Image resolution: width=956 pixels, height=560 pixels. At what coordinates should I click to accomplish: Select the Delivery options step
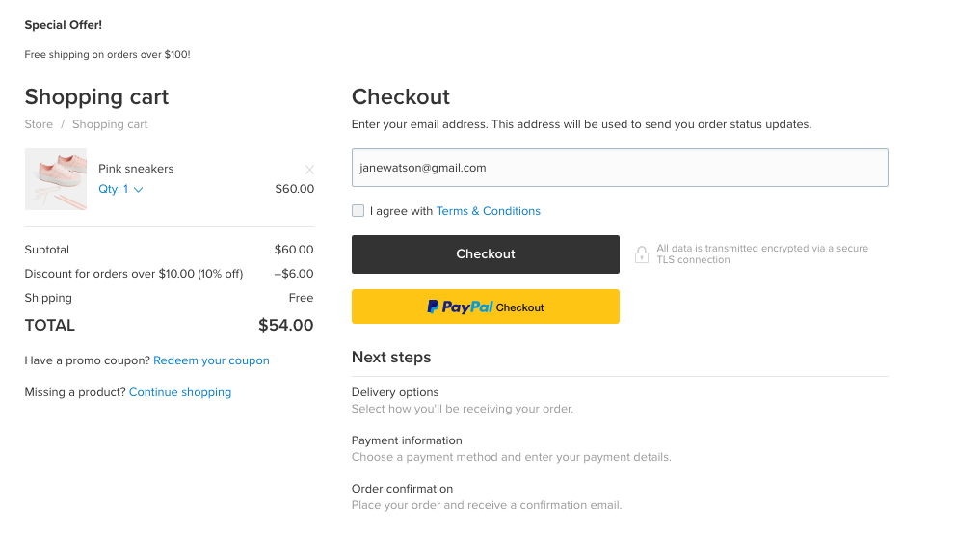click(x=395, y=392)
